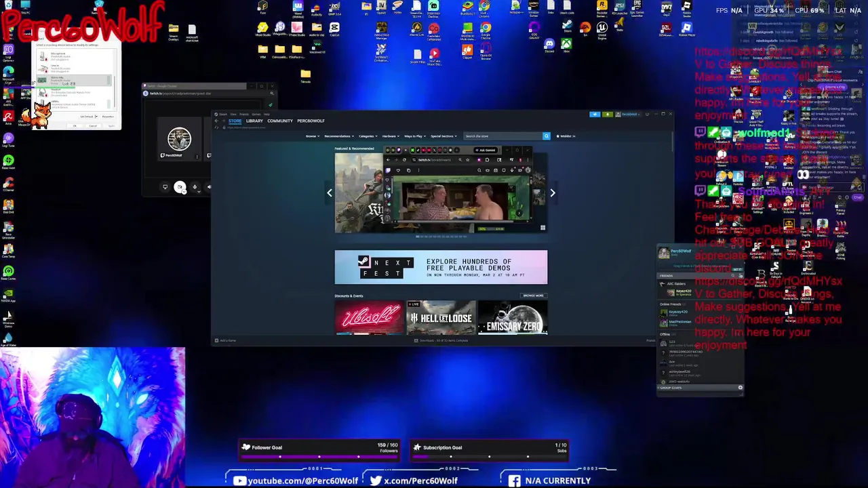868x488 pixels.
Task: Open the Ubisoft sale tile
Action: pyautogui.click(x=369, y=317)
